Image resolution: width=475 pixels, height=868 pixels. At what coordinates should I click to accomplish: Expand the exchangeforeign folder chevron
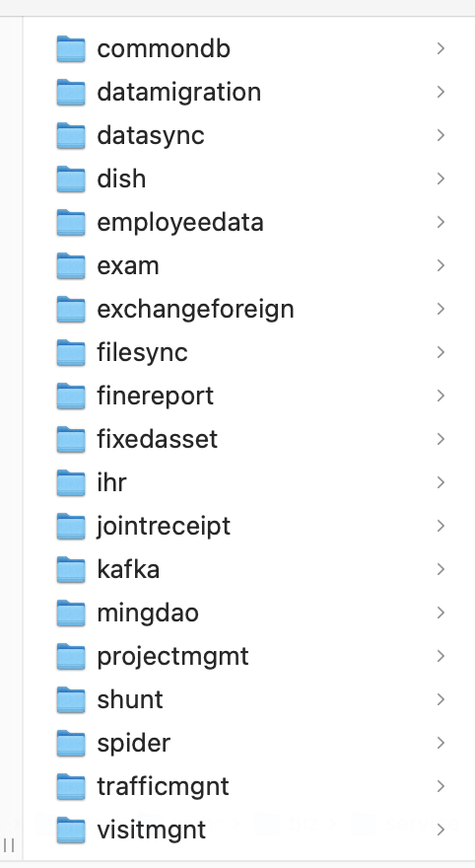pyautogui.click(x=441, y=309)
